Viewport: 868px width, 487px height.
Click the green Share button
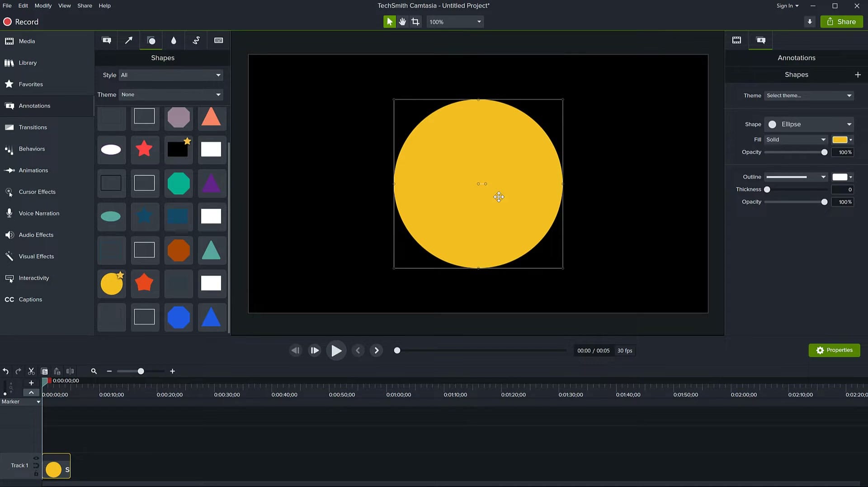click(841, 21)
